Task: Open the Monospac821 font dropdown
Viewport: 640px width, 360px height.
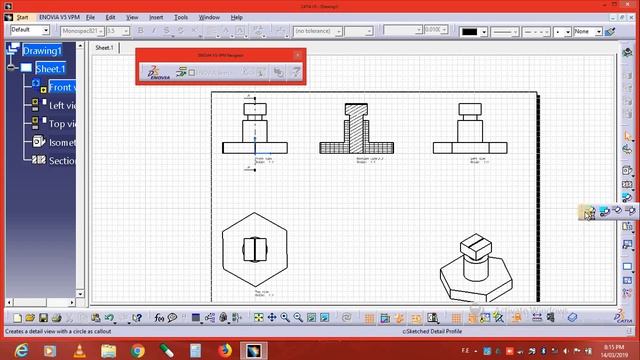Action: [x=100, y=31]
